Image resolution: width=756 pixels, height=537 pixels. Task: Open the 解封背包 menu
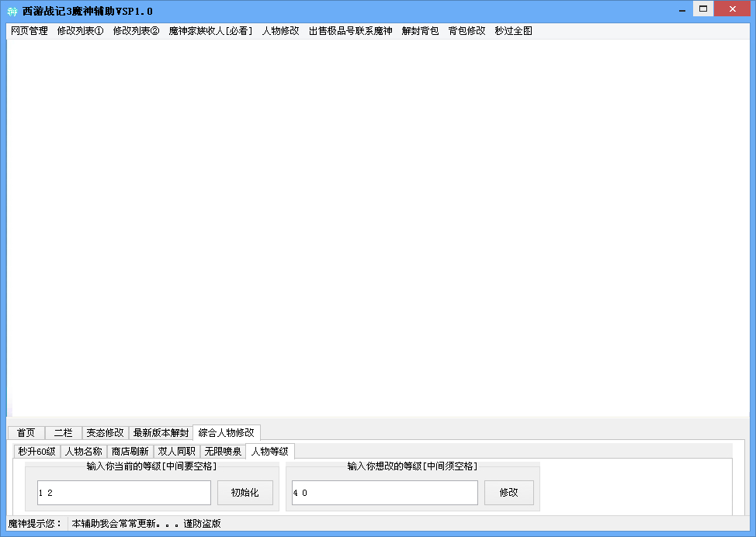click(421, 31)
